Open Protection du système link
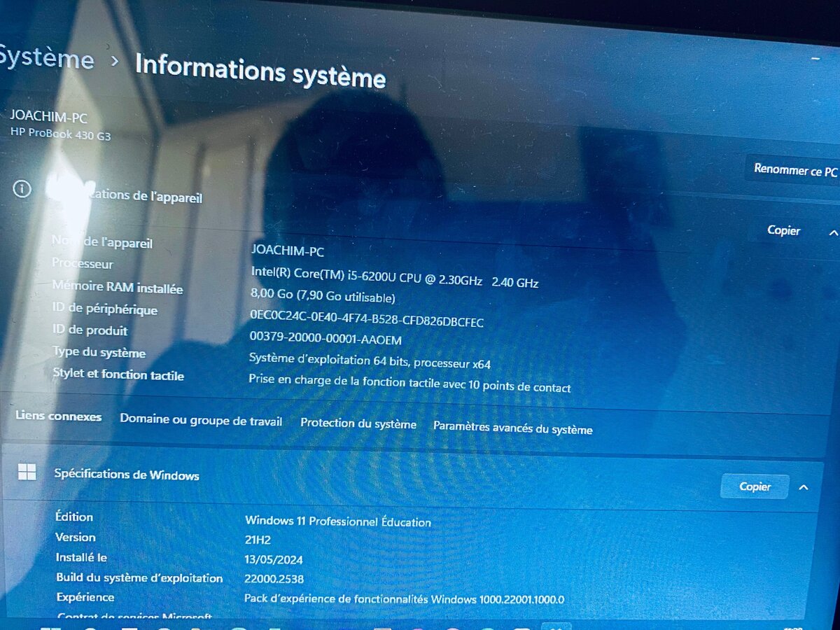This screenshot has height=630, width=840. [358, 424]
